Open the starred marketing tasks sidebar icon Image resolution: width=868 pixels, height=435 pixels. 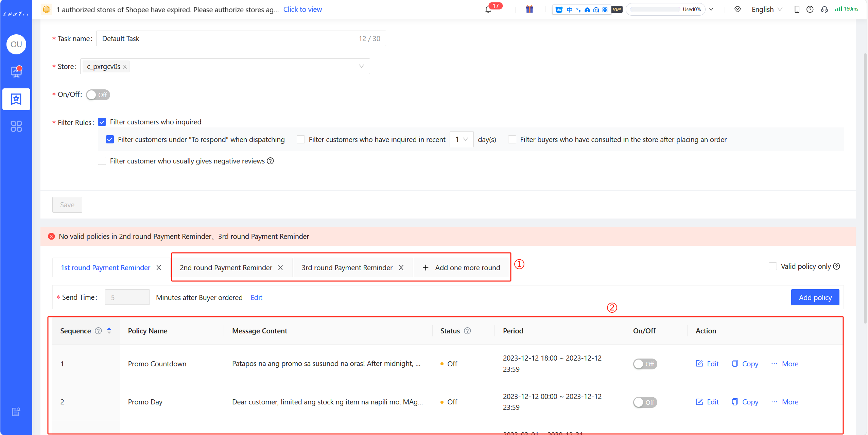pyautogui.click(x=16, y=99)
